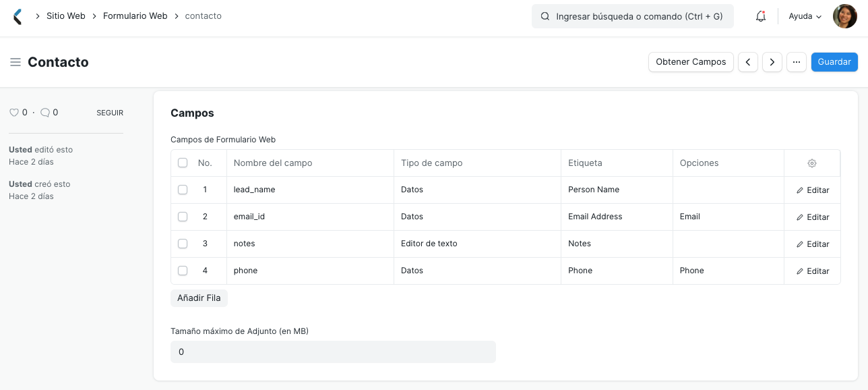The image size is (868, 390).
Task: Open the notifications bell
Action: (760, 16)
